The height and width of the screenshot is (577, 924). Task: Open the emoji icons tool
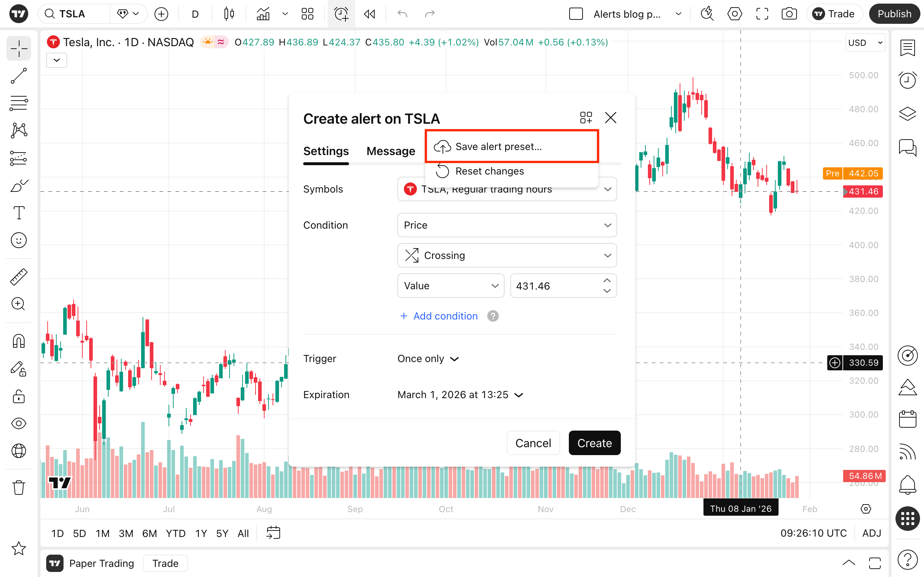pos(18,241)
